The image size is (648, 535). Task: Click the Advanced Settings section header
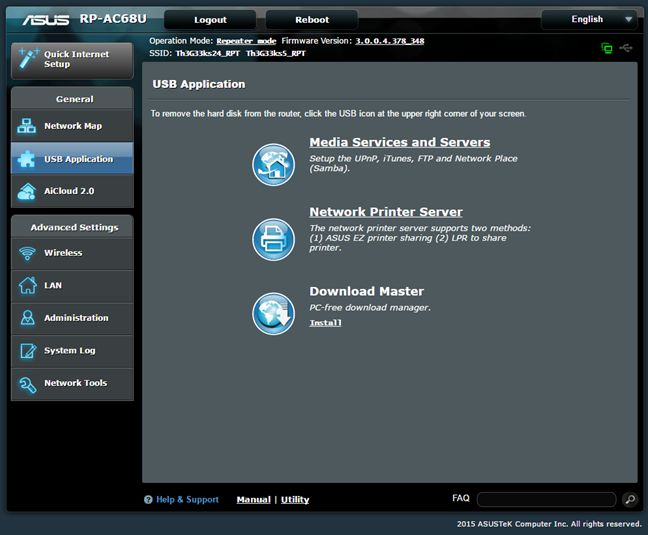point(72,227)
